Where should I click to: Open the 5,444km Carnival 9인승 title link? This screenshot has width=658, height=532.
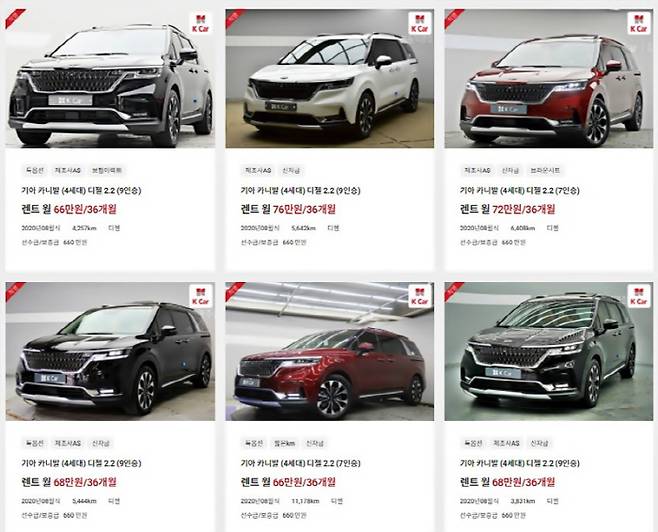click(x=81, y=463)
